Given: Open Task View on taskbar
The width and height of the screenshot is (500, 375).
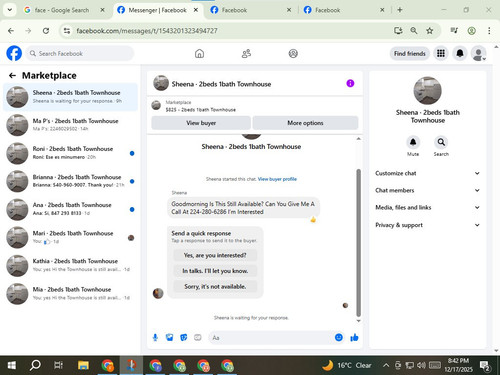Looking at the screenshot, I should click(x=59, y=366).
